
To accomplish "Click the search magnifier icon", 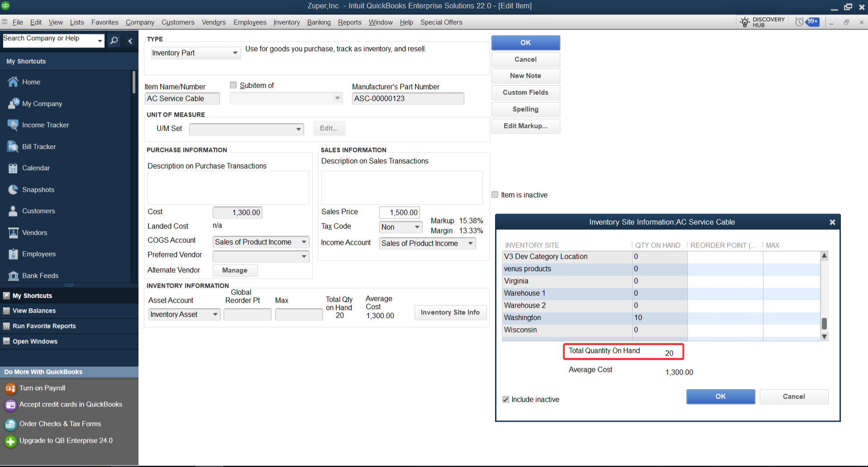I will tap(114, 41).
